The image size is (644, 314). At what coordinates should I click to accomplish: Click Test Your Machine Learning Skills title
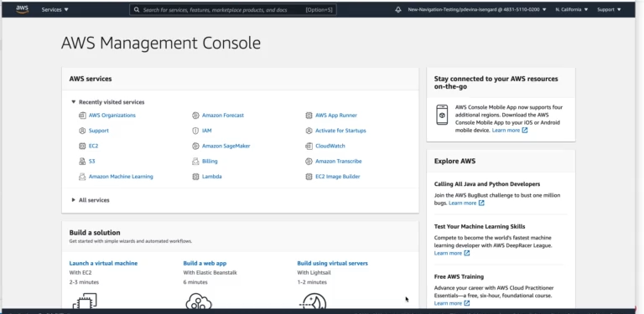pos(480,226)
